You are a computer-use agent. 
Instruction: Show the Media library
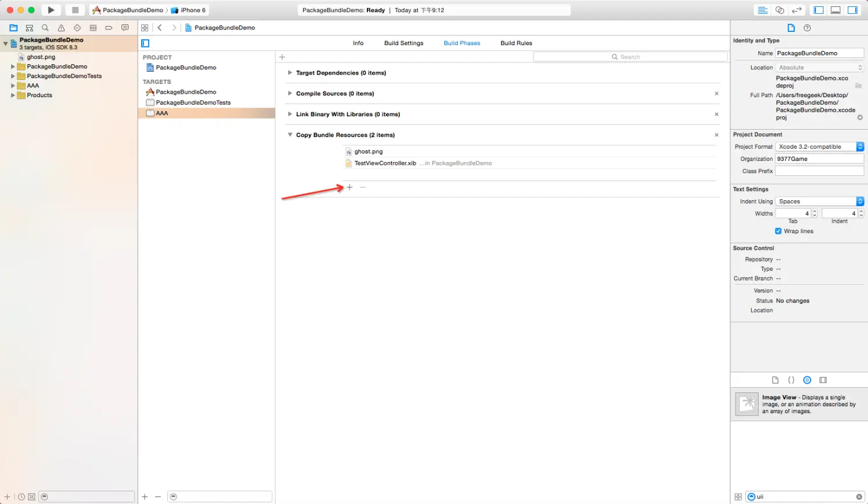coord(823,380)
